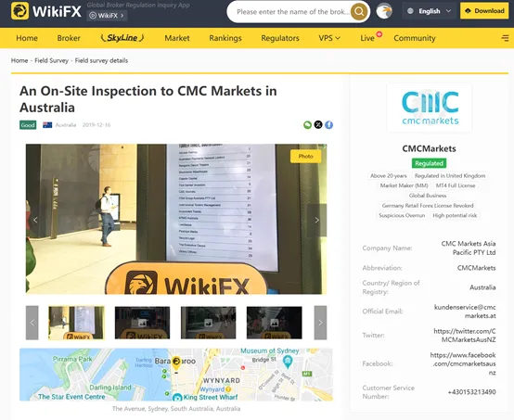Click the yellow Download button
Viewport: 514px width, 420px height.
point(484,11)
